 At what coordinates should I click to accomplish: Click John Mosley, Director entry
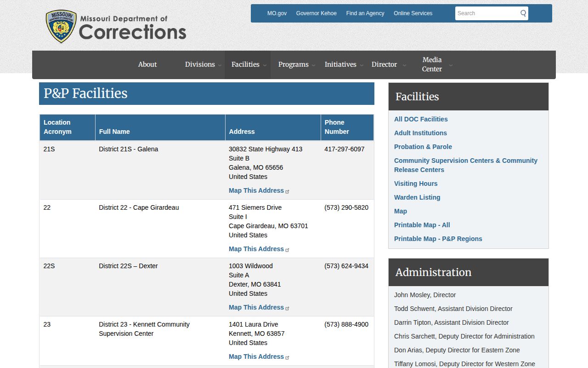(x=425, y=295)
